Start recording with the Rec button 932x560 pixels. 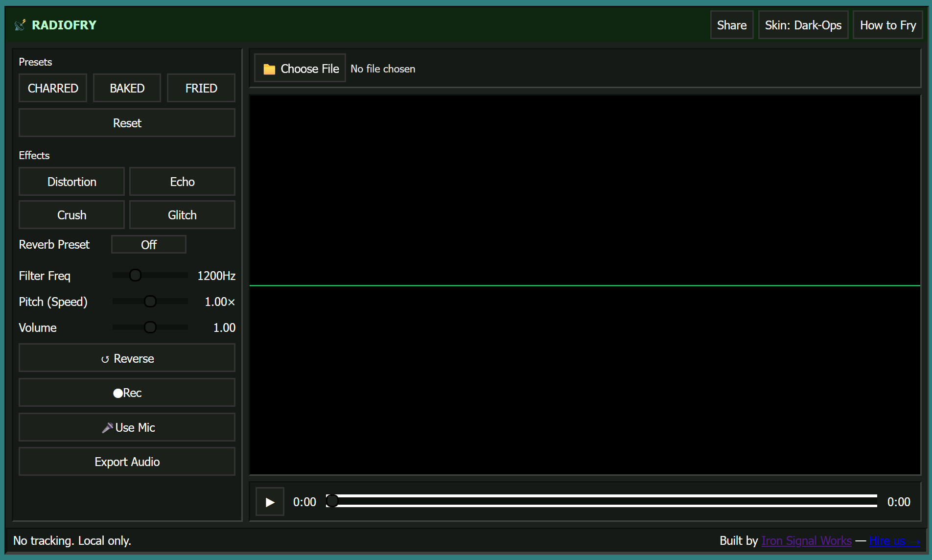[x=127, y=393]
